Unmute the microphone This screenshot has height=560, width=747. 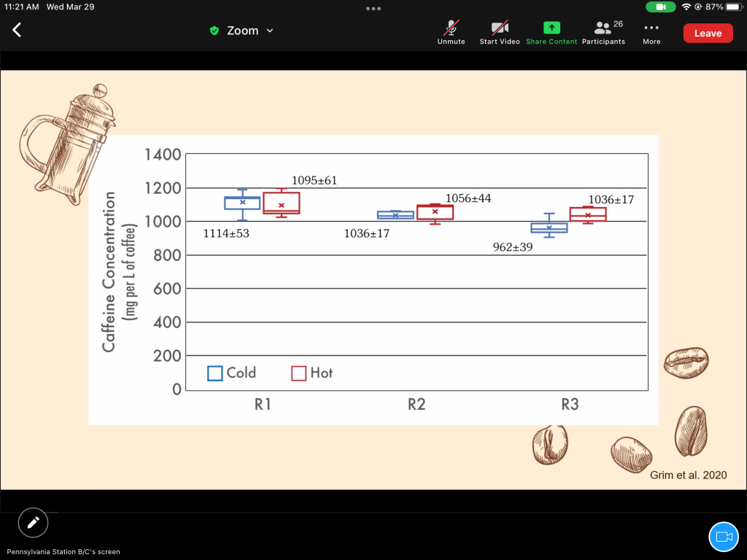451,33
